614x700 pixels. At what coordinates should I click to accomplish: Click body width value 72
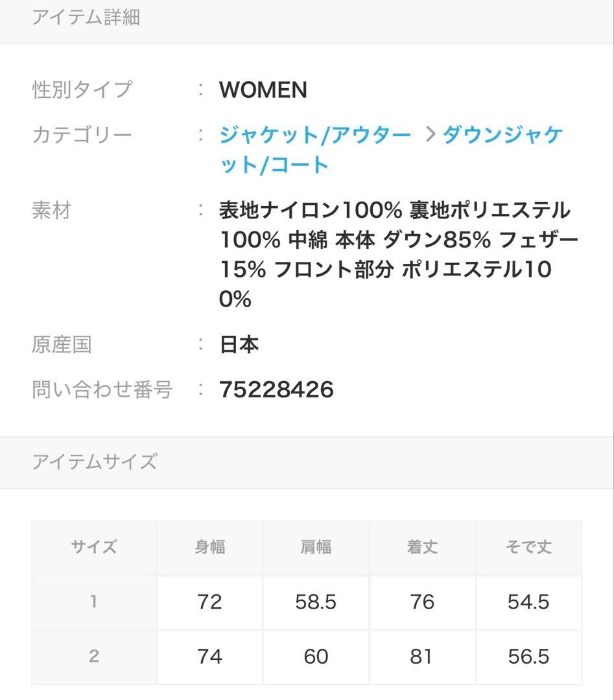209,602
